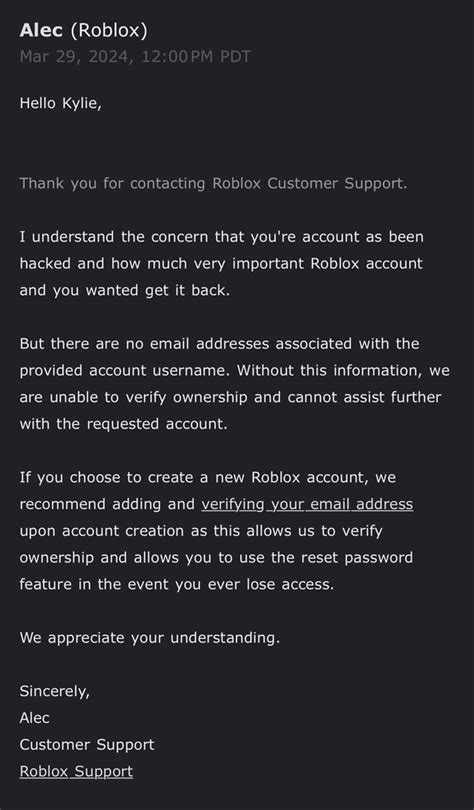This screenshot has width=474, height=810.
Task: Click the line starting 'hacked and how much'
Action: click(221, 263)
